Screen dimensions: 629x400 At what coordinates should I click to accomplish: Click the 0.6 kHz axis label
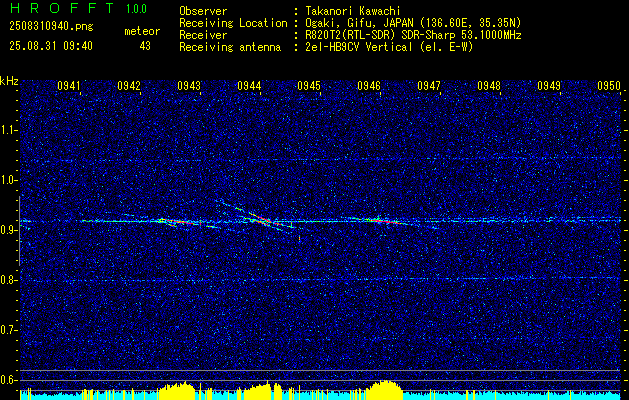(x=8, y=380)
